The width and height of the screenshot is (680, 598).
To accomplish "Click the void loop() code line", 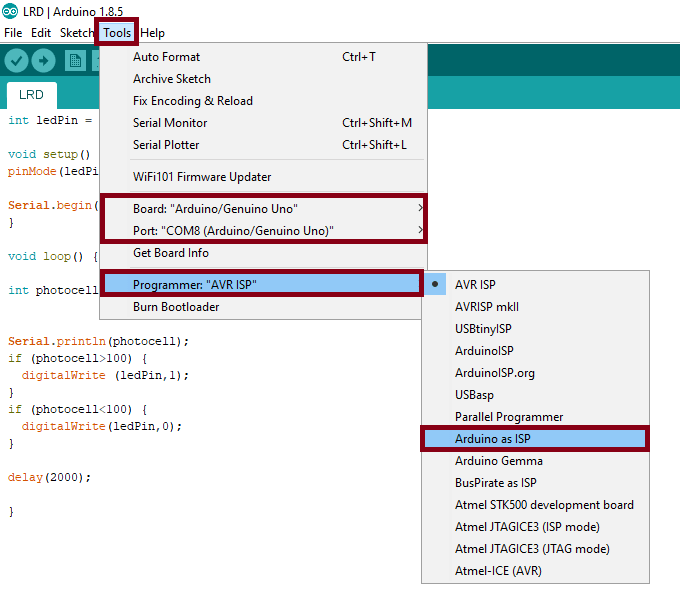I will 53,256.
